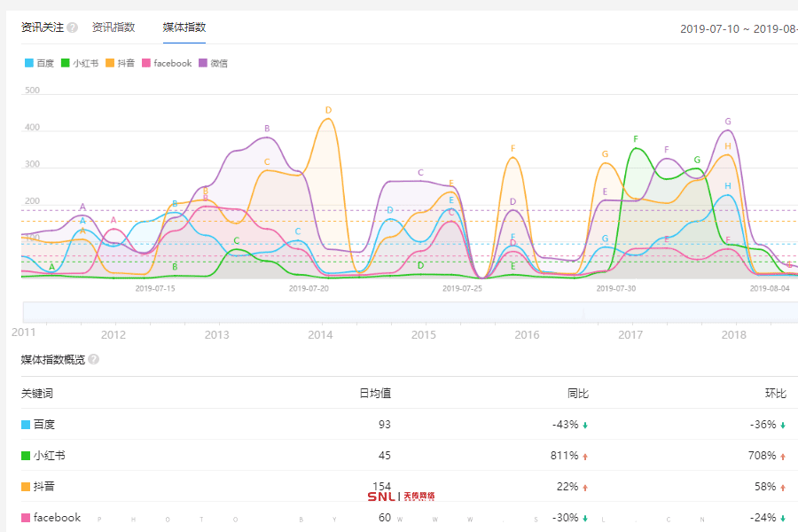Click the blue 百度 square in the table
This screenshot has height=532, width=798.
click(26, 425)
